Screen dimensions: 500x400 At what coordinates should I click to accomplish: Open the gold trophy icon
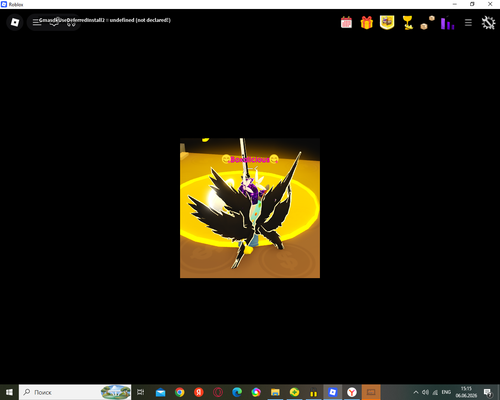coord(407,23)
